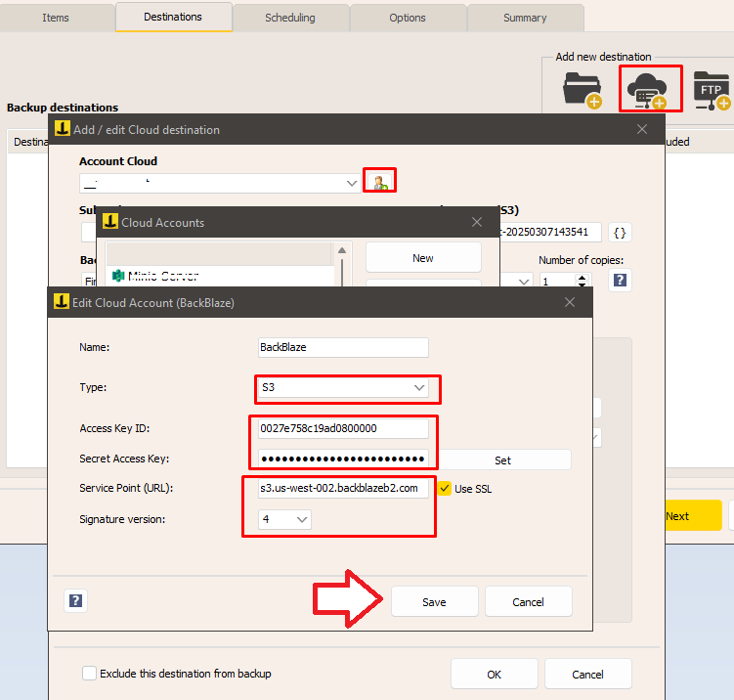
Task: Click the curly braces variables icon
Action: (x=620, y=233)
